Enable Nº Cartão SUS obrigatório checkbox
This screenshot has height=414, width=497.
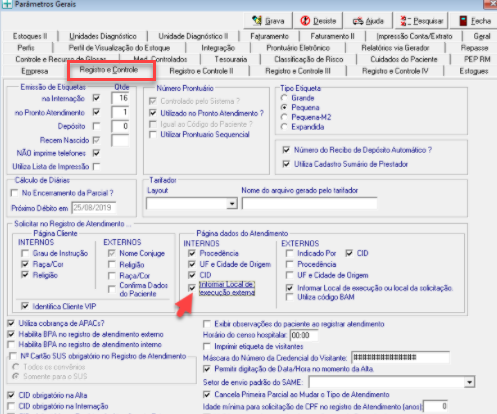coord(13,356)
